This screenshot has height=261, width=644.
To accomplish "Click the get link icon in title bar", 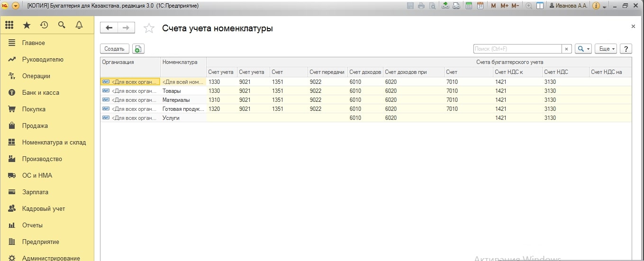I will click(444, 6).
